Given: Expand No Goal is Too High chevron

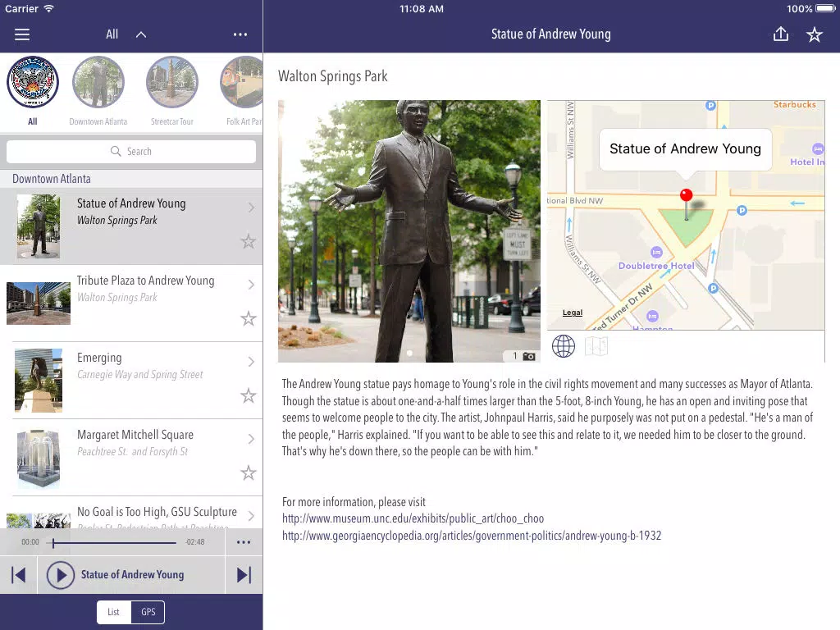Looking at the screenshot, I should pyautogui.click(x=251, y=516).
